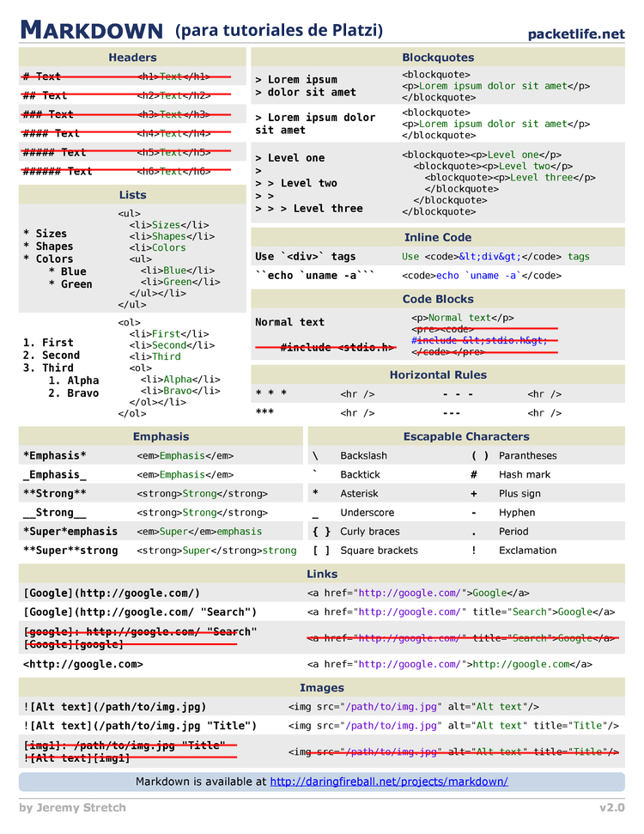Image resolution: width=644 pixels, height=834 pixels.
Task: Open the daringfireball.net markdown project link
Action: (389, 782)
